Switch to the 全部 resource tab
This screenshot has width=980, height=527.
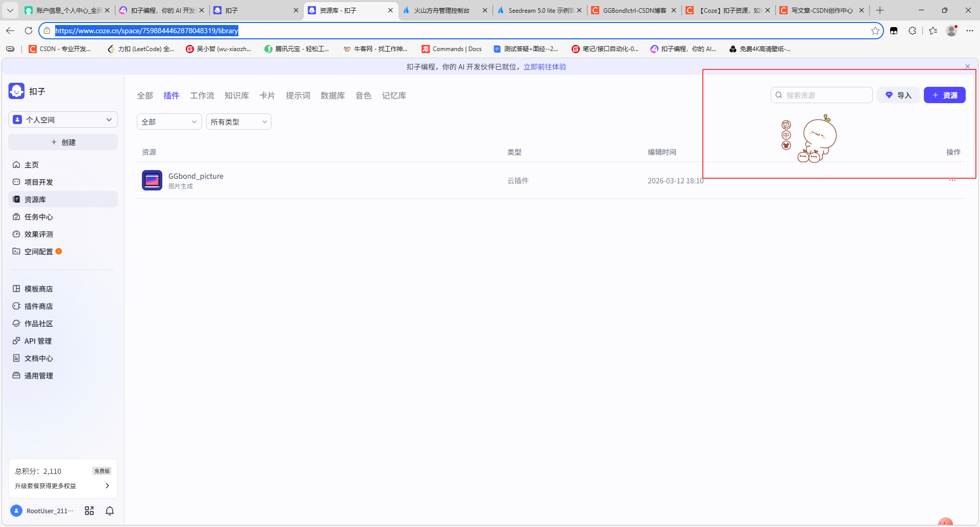(x=145, y=95)
